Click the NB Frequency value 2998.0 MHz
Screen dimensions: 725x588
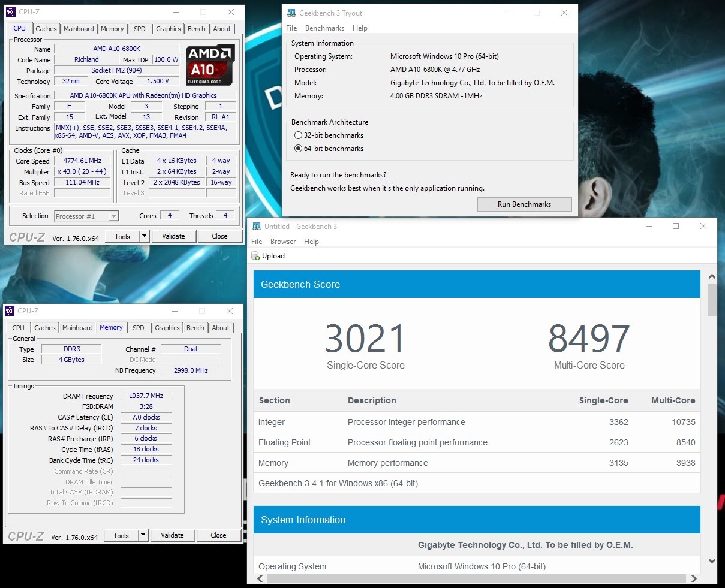coord(191,370)
